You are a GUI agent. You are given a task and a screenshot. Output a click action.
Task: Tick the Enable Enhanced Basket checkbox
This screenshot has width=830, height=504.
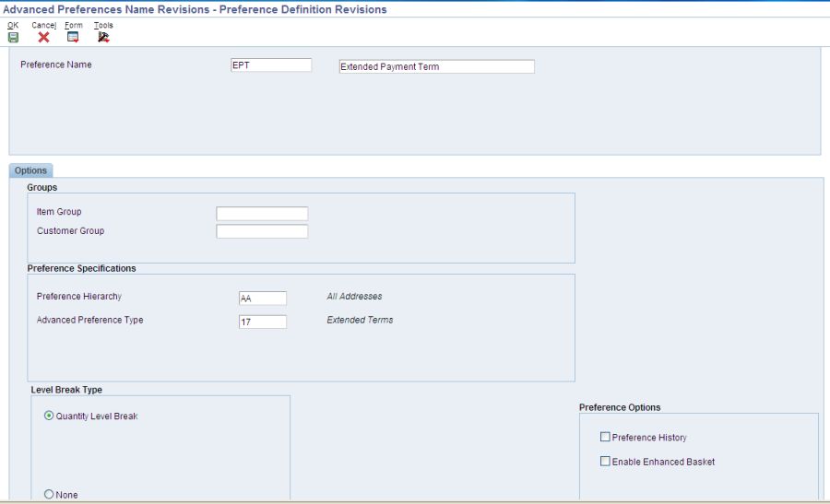coord(605,462)
